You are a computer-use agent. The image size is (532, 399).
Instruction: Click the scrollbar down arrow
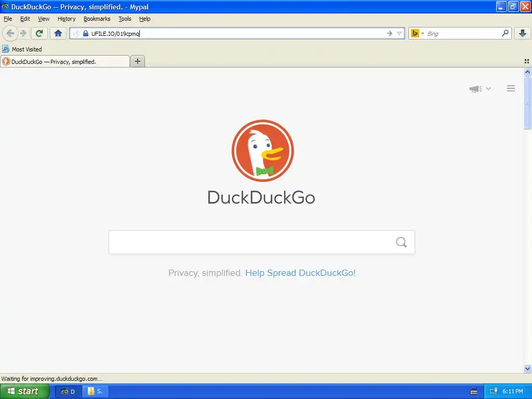527,368
